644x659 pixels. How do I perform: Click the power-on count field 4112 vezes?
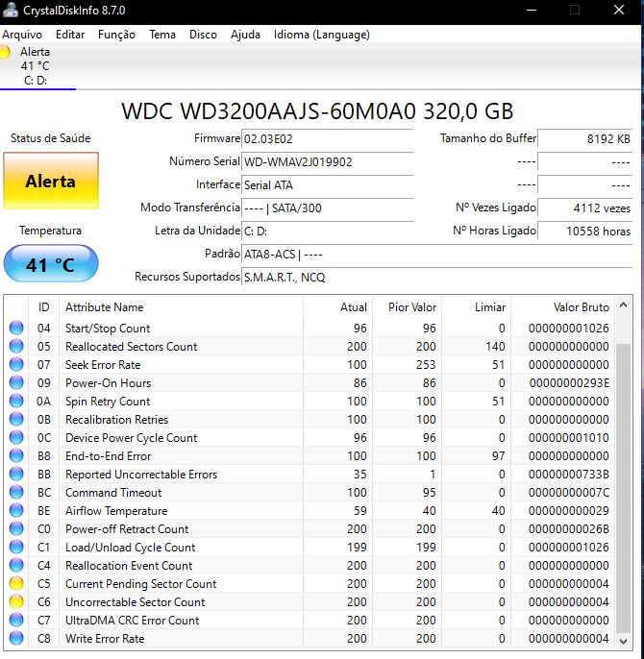click(584, 208)
